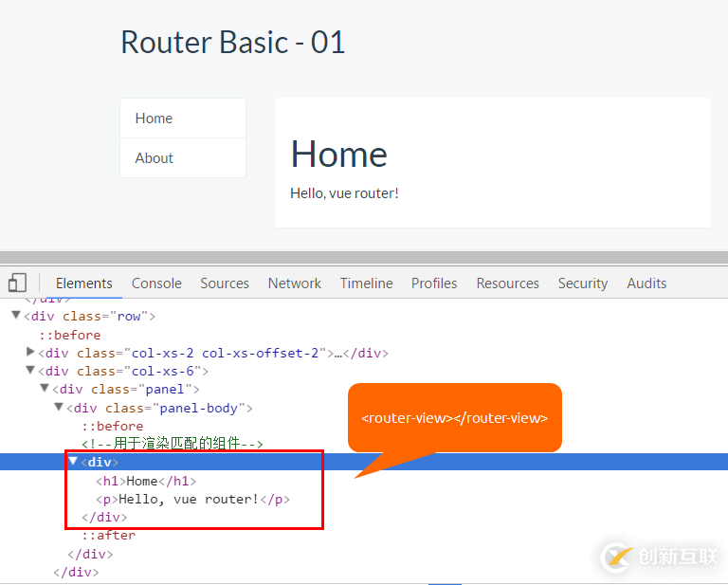
Task: Switch to the Network tab
Action: [x=295, y=283]
